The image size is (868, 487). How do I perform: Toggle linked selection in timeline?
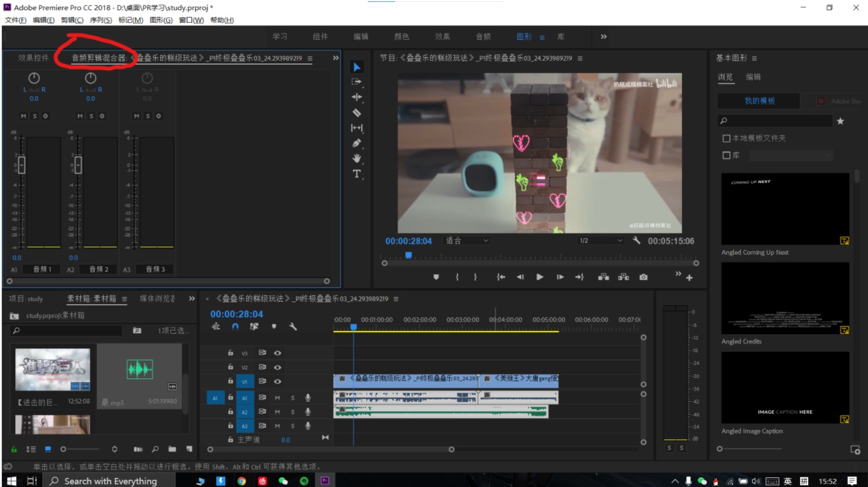(x=254, y=326)
